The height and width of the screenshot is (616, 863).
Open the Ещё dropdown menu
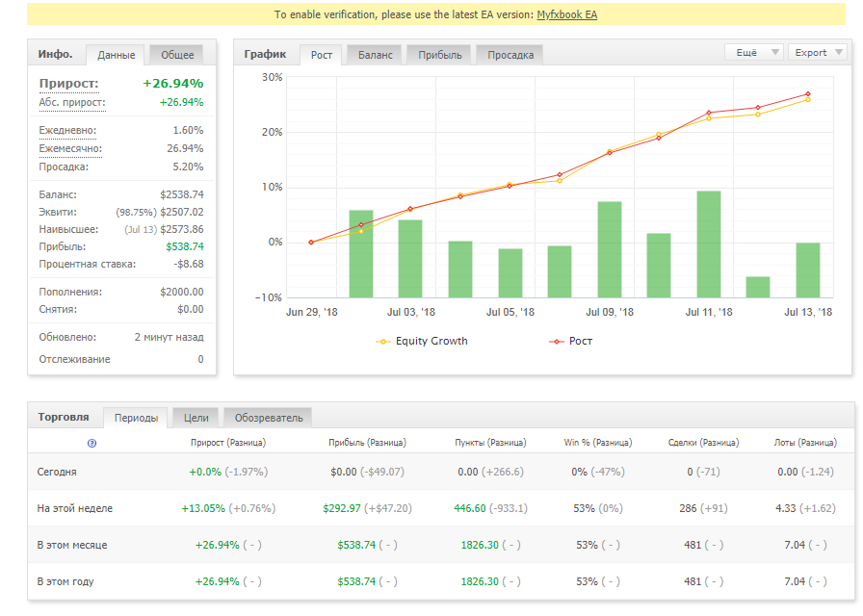[754, 53]
